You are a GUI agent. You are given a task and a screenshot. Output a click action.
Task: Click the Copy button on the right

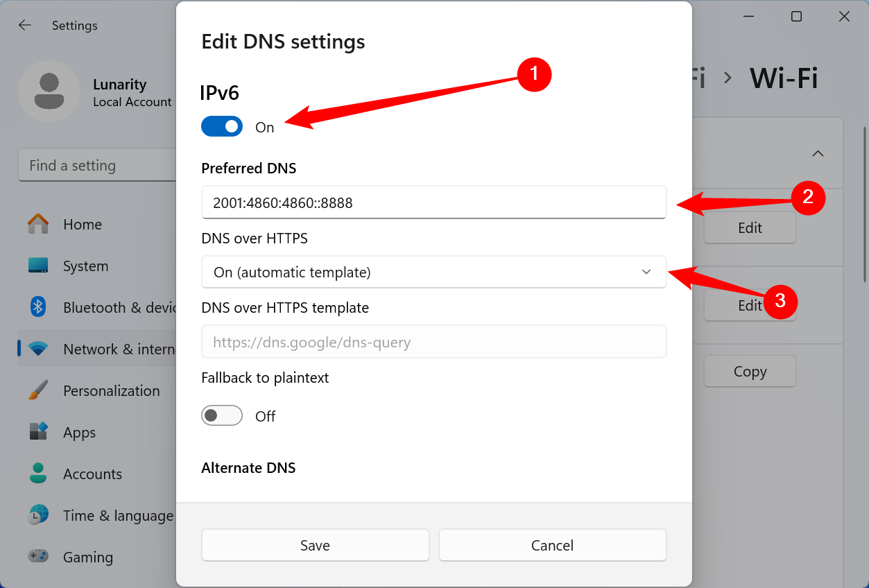coord(750,371)
